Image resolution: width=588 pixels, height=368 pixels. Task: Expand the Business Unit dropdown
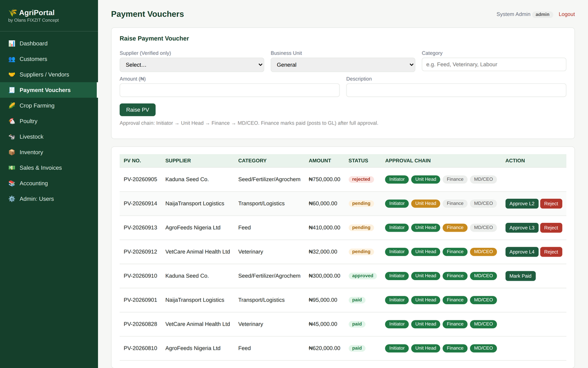(x=343, y=65)
